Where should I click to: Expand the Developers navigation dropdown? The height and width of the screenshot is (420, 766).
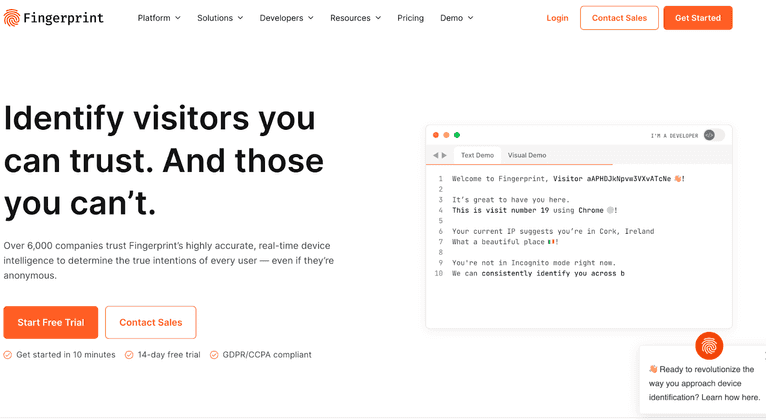[286, 18]
